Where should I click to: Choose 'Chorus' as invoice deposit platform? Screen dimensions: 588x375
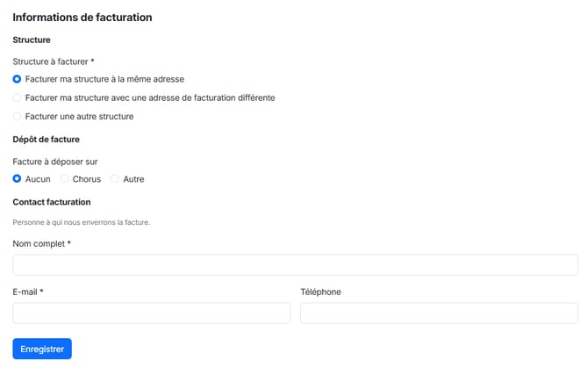point(64,179)
